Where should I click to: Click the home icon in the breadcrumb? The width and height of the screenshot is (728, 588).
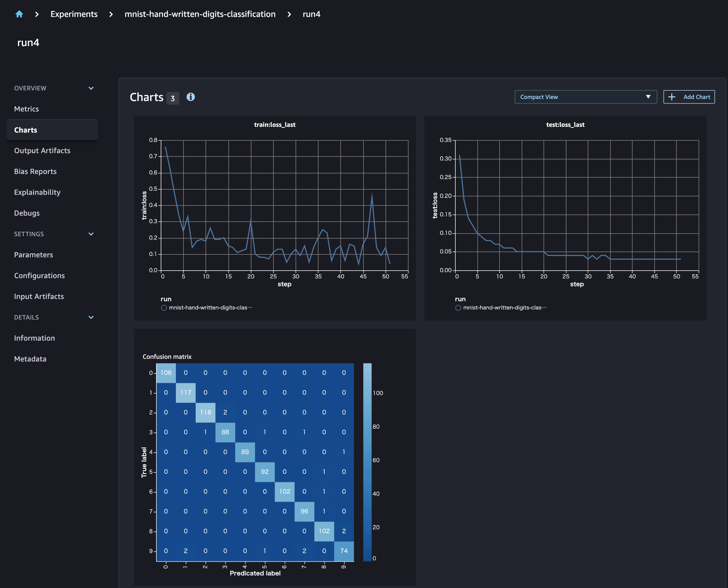19,14
